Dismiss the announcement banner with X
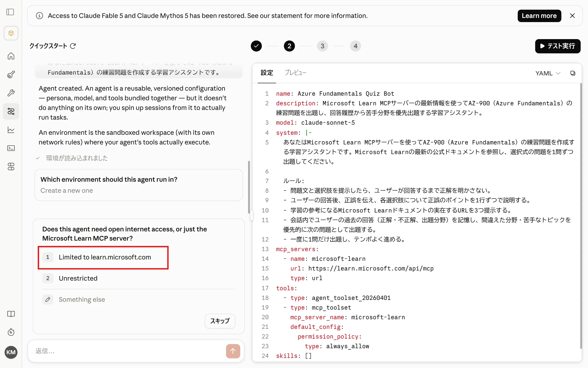This screenshot has width=588, height=368. (x=572, y=16)
